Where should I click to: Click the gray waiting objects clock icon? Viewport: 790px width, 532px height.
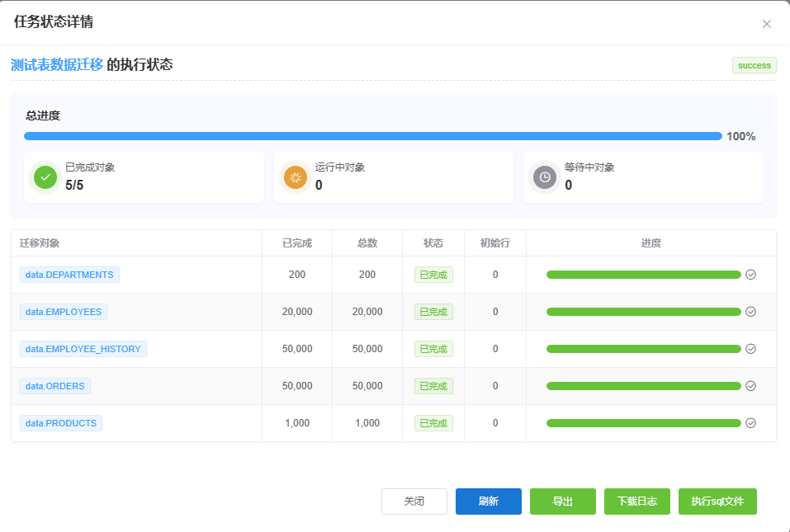click(544, 177)
